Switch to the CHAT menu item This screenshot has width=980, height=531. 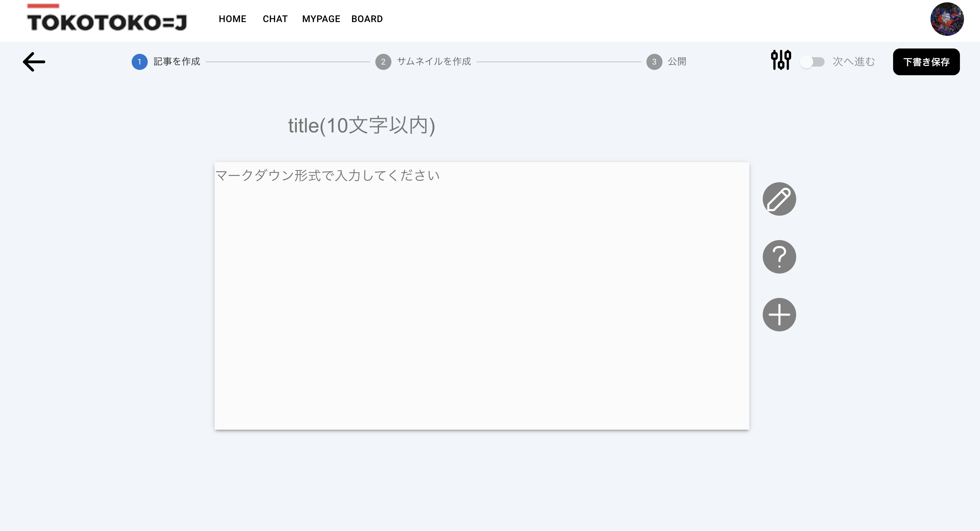point(275,19)
